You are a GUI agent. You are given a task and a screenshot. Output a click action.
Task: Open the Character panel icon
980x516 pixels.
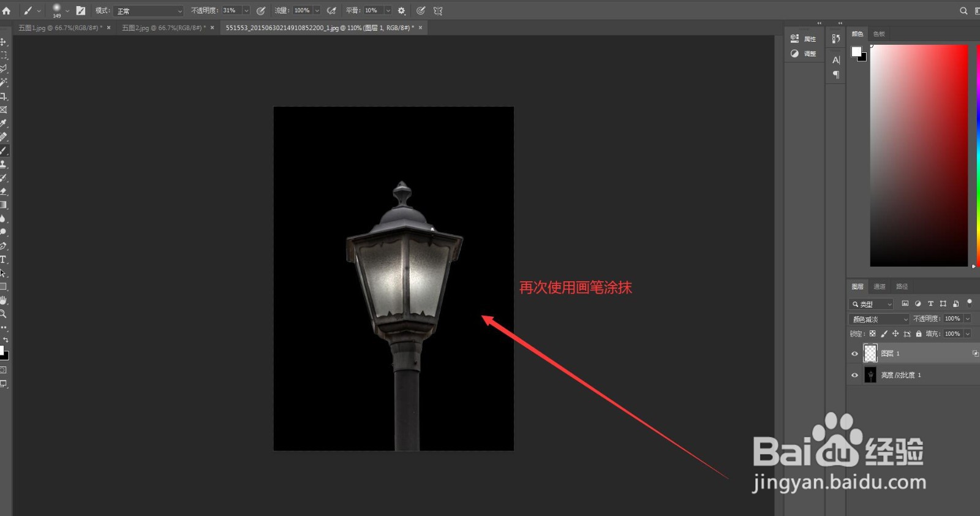pos(836,60)
